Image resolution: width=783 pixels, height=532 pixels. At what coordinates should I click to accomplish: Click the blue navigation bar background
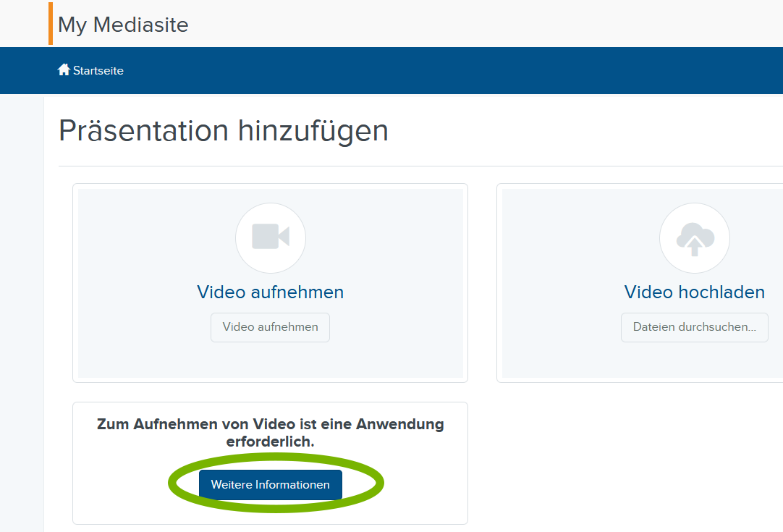[x=434, y=70]
